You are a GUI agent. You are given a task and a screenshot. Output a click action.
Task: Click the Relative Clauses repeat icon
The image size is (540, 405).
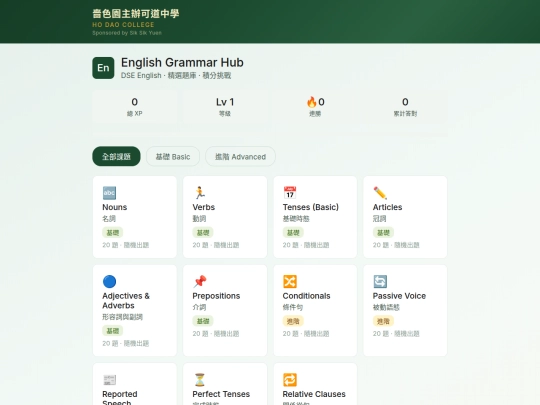coord(290,380)
